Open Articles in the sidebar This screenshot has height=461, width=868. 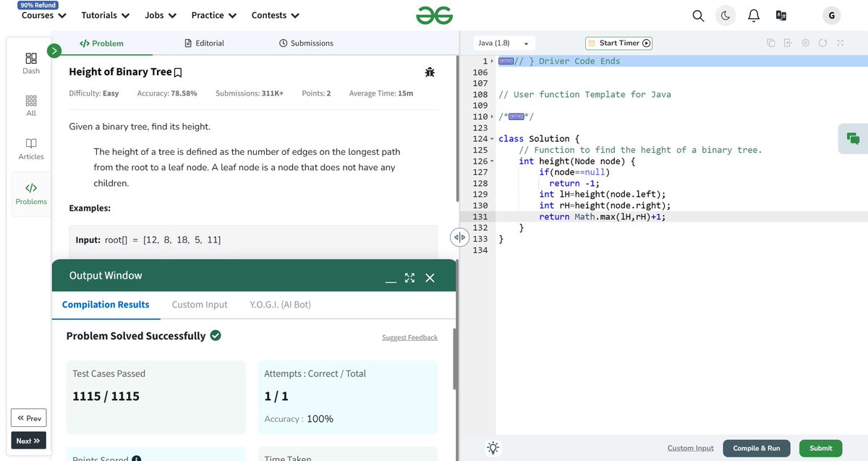(x=31, y=149)
